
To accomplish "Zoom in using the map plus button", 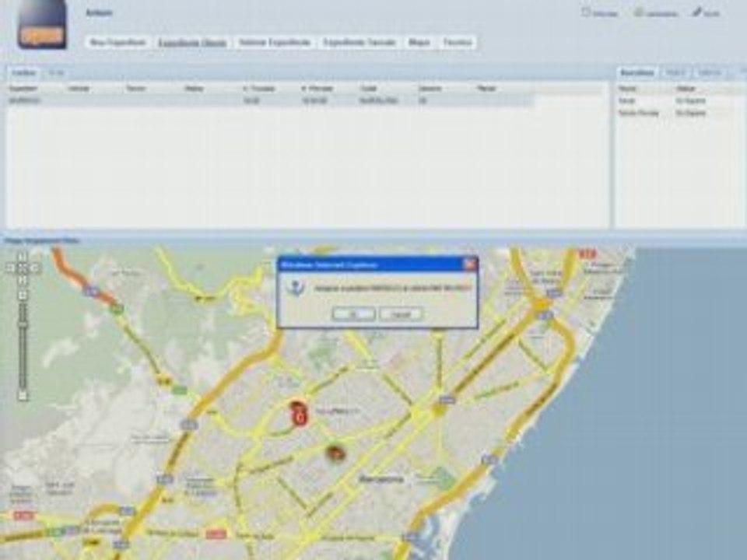I will point(22,295).
